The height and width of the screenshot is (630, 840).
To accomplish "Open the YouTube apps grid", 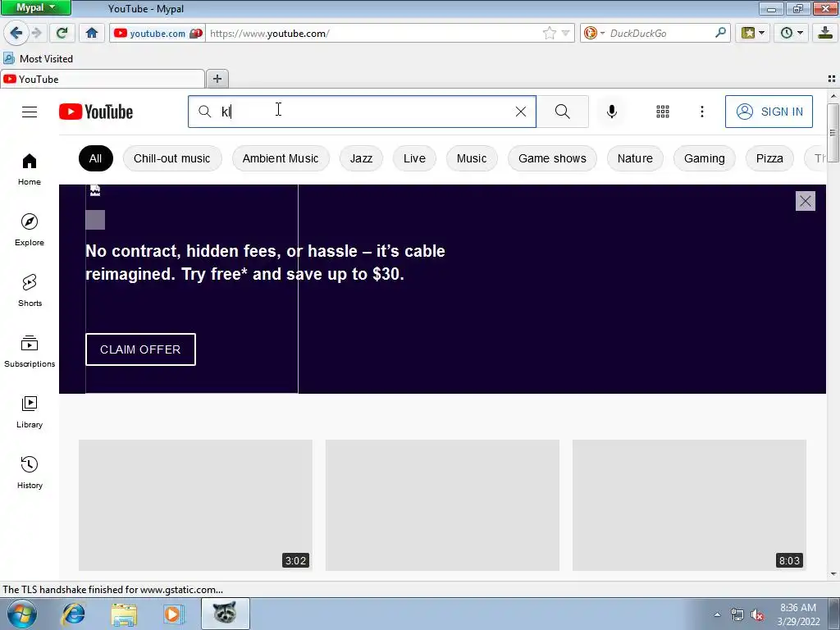I will (663, 112).
